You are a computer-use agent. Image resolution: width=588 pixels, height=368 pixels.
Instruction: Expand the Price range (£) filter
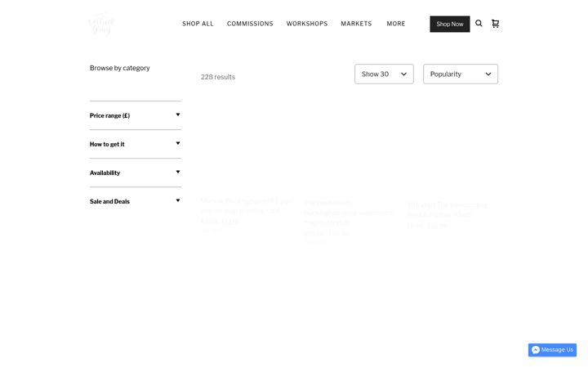(x=136, y=115)
